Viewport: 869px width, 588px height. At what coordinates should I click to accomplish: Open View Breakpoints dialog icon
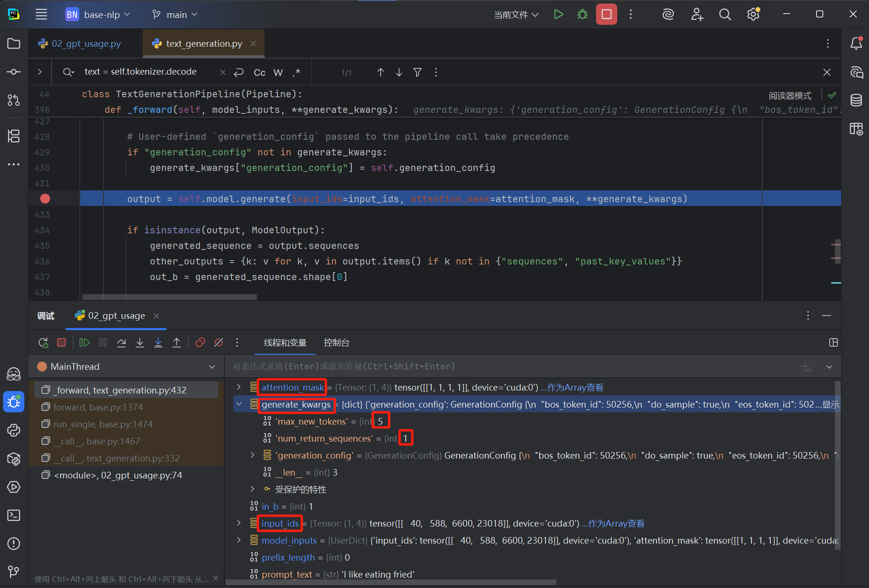pos(200,343)
